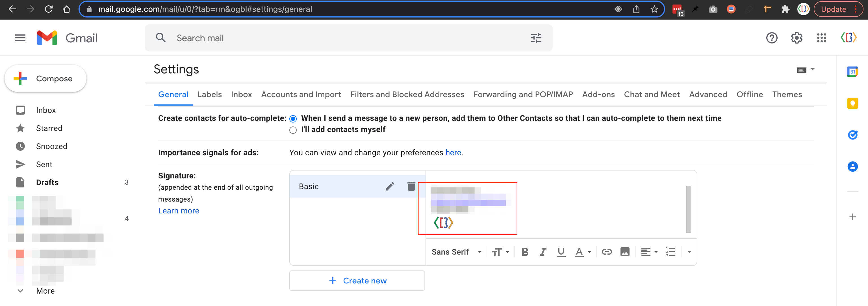The height and width of the screenshot is (306, 868).
Task: Open the browser home page
Action: tap(67, 9)
